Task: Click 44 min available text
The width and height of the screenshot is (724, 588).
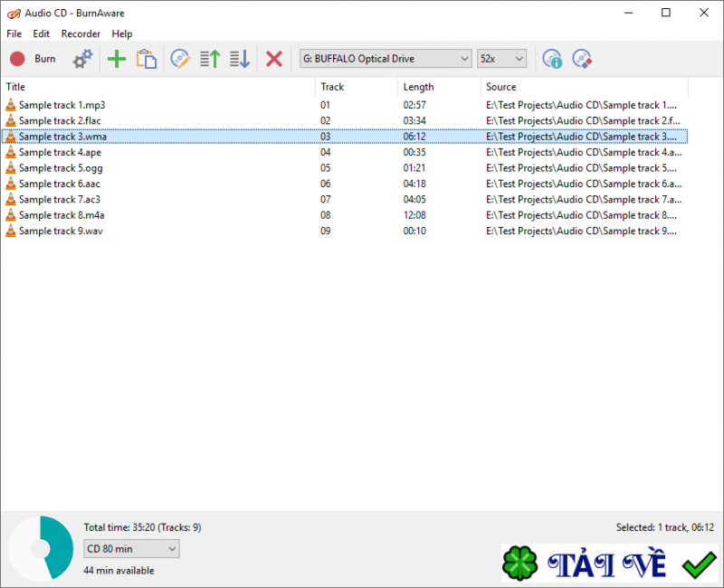Action: coord(119,571)
